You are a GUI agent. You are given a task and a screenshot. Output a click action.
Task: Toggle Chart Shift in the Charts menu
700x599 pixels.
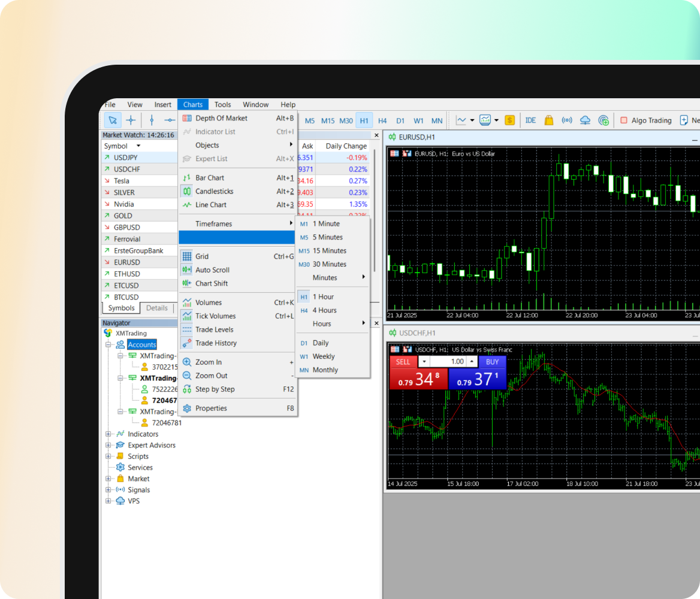(212, 283)
